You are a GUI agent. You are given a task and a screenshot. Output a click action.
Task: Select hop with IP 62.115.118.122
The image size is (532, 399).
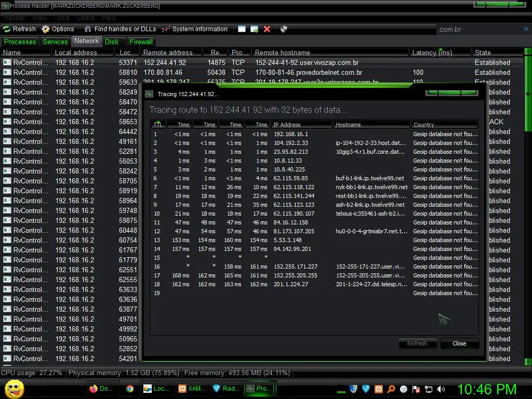[x=314, y=187]
